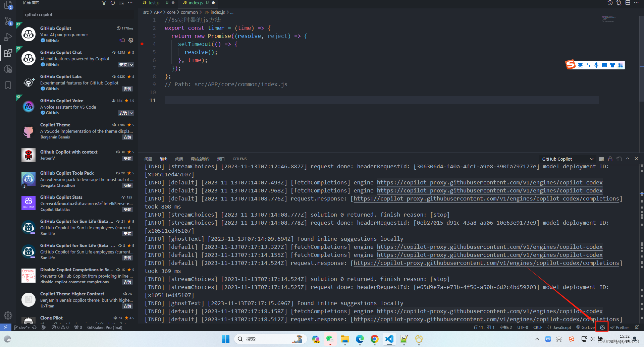Open the Extensions view icon
Viewport: 644px width, 347px height.
click(x=8, y=53)
